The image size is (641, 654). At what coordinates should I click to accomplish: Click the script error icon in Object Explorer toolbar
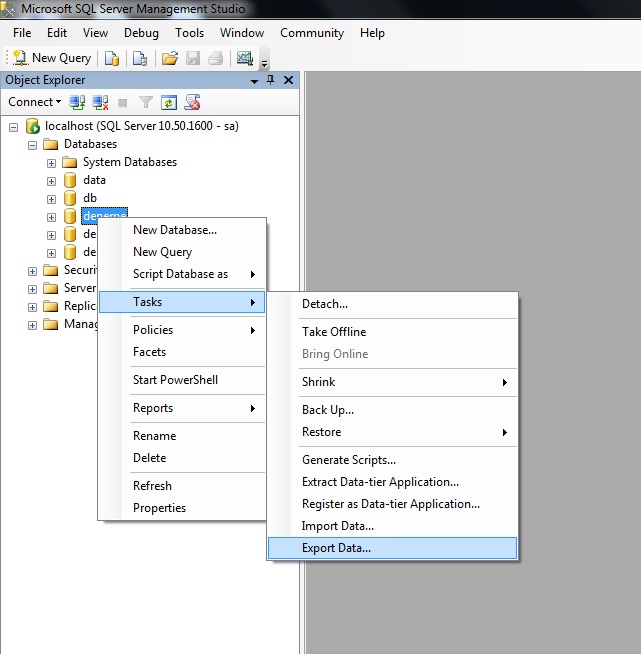(x=192, y=102)
